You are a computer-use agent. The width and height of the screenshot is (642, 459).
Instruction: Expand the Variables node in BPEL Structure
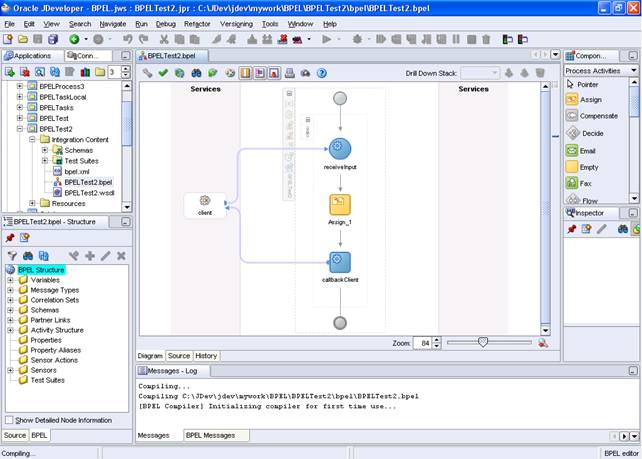coord(10,280)
